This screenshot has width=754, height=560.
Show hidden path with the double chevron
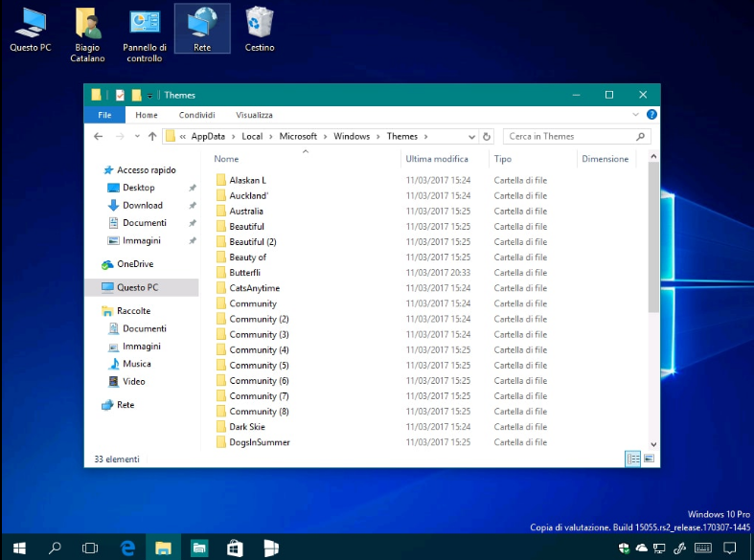click(183, 136)
